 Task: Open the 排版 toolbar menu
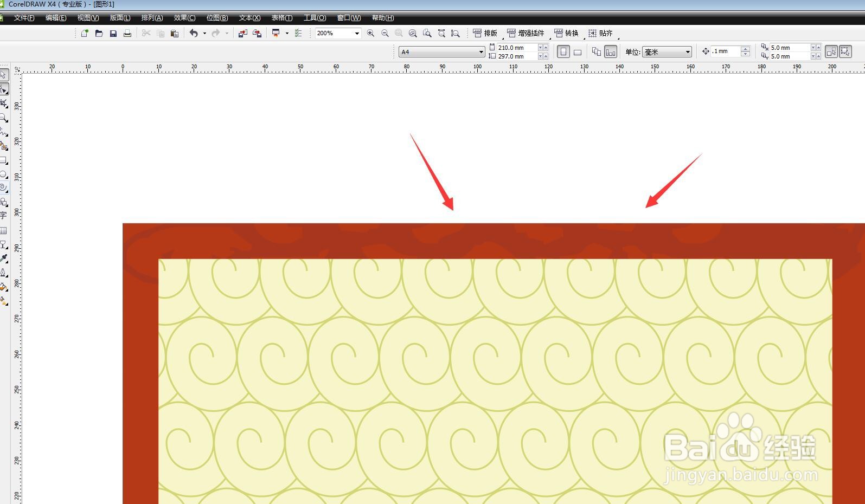pyautogui.click(x=485, y=33)
